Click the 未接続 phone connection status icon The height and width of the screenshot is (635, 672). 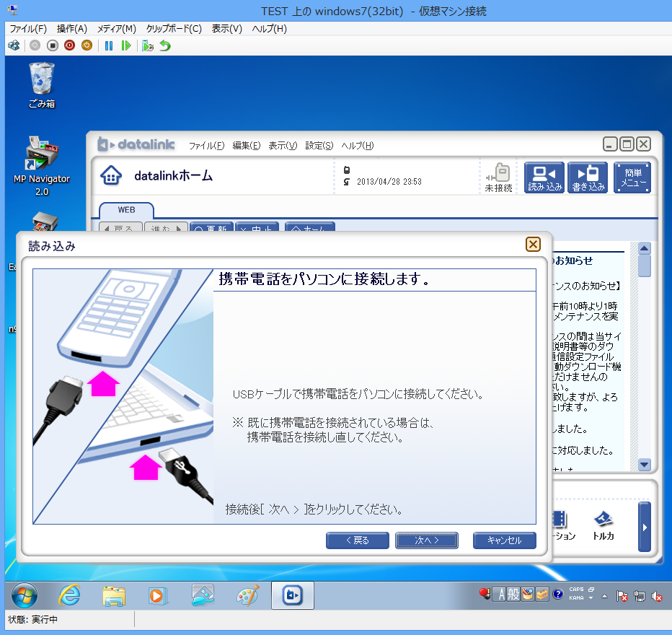coord(498,177)
